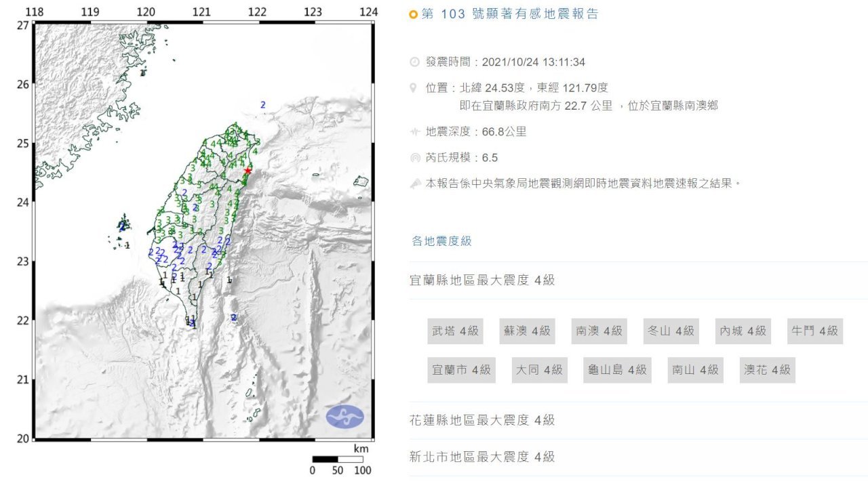Click the km scale bar below map

pos(337,459)
